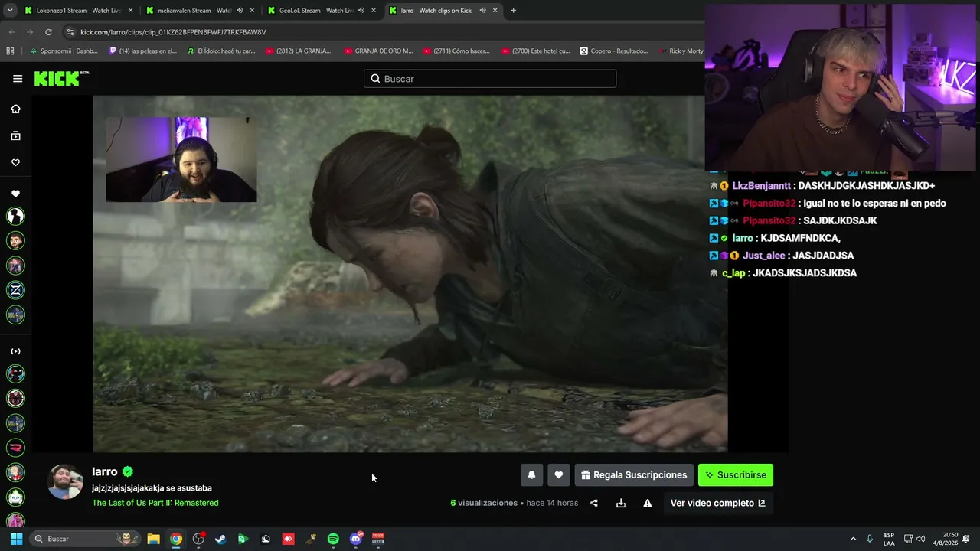Open 'Cómo hacer' YouTube bookmark

click(456, 51)
